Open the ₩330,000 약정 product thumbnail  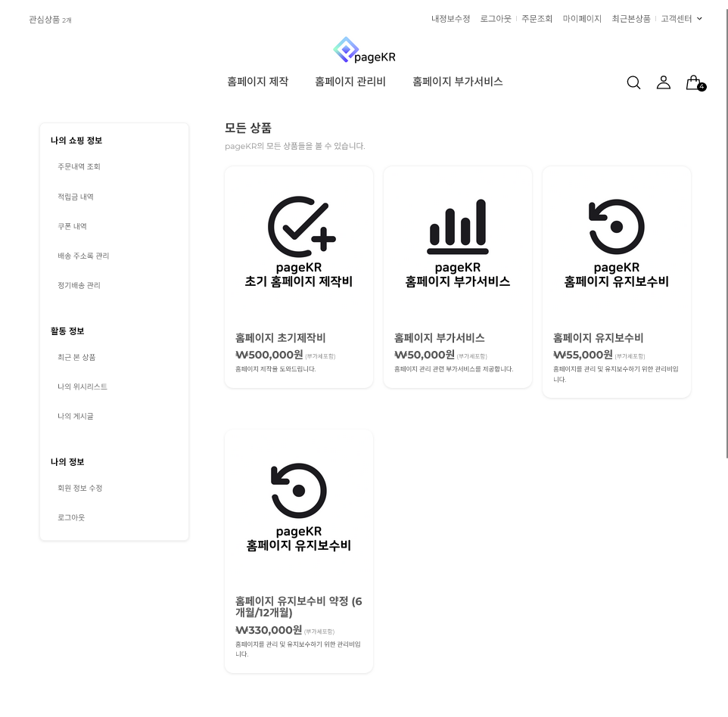pyautogui.click(x=298, y=504)
